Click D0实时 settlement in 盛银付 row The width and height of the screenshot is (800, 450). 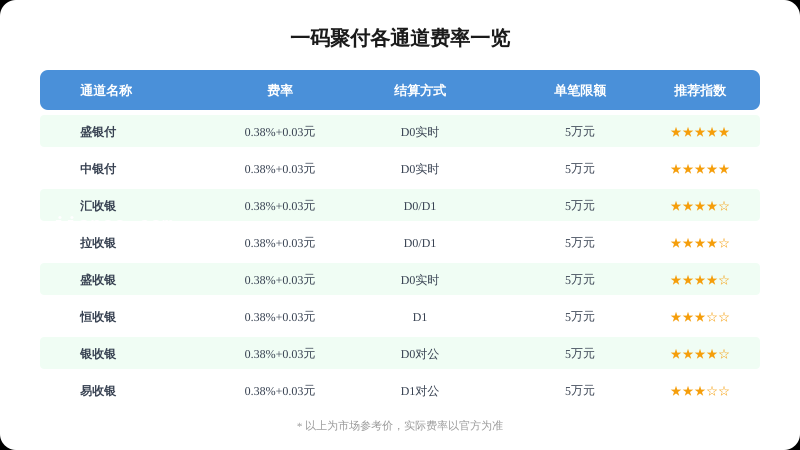pyautogui.click(x=420, y=132)
